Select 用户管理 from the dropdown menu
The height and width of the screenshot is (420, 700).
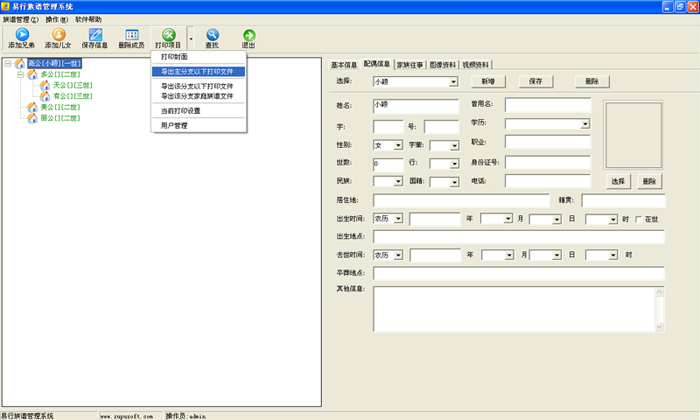[174, 125]
